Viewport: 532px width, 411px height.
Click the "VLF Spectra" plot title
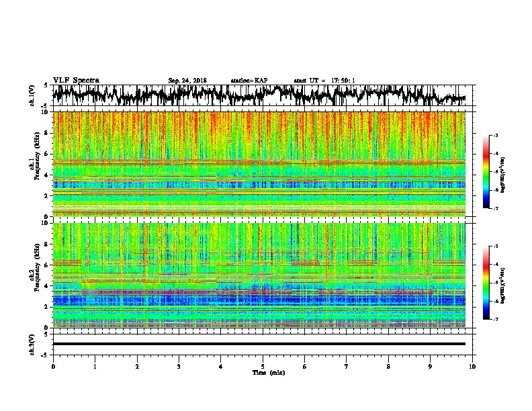(76, 81)
